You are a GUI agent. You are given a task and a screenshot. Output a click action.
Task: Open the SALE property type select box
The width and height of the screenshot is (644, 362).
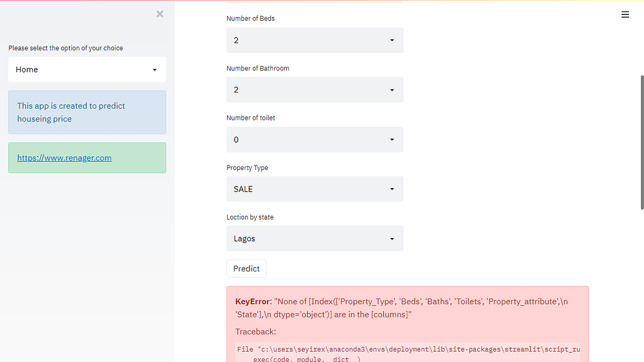(x=308, y=189)
